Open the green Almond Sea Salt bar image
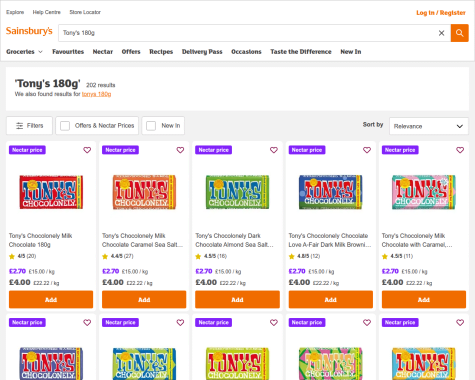Viewport: 475px width, 380px height. [x=237, y=192]
